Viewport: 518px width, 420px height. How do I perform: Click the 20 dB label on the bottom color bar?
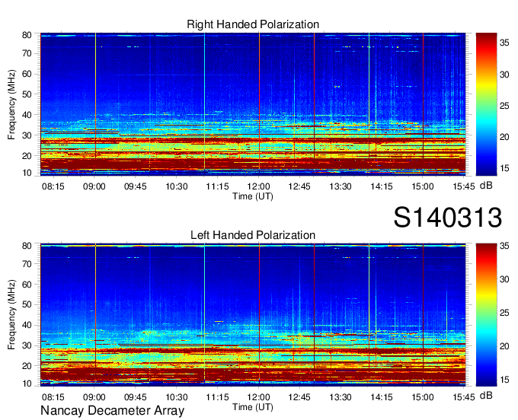click(504, 346)
